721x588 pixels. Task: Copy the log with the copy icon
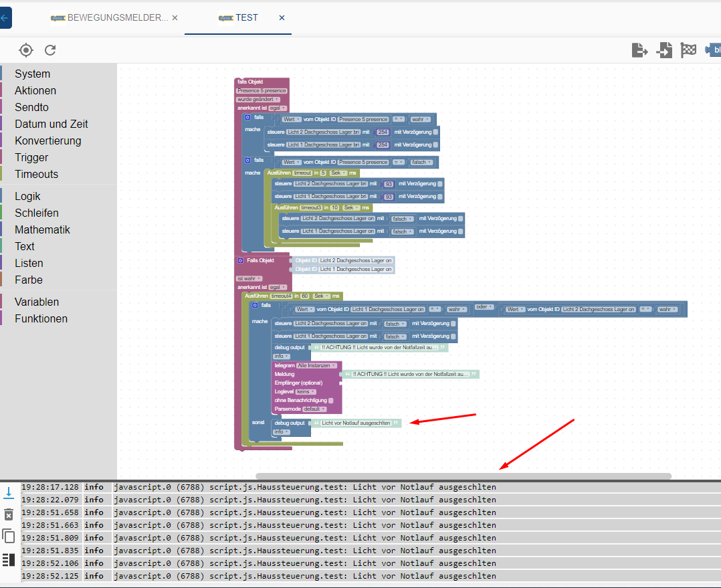9,536
